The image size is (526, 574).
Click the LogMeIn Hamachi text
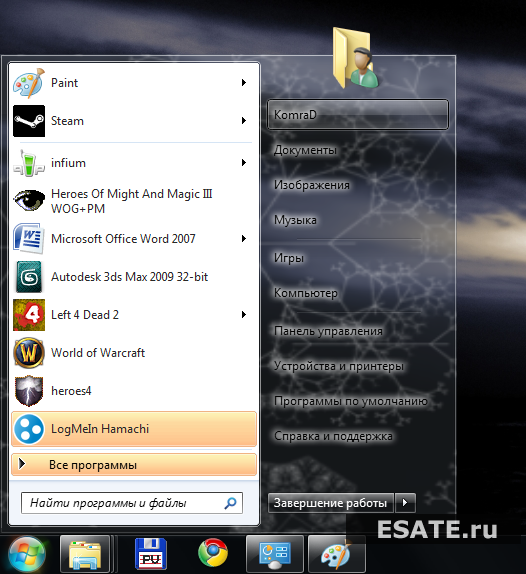100,429
